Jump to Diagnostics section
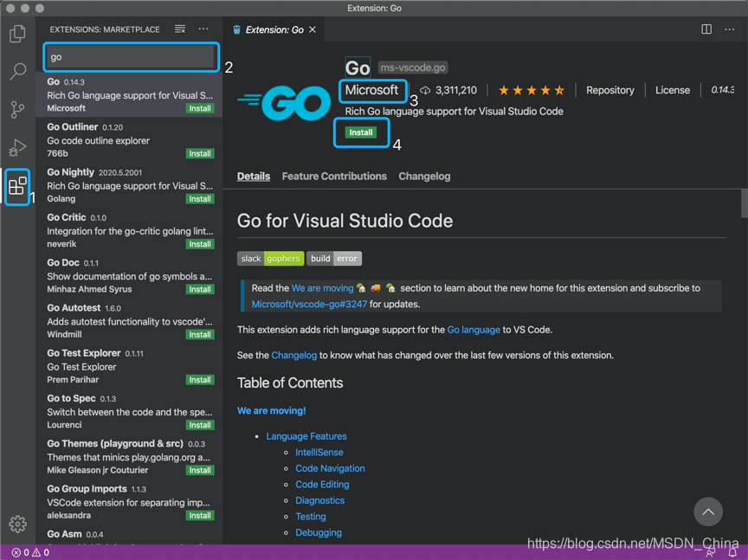Screen dimensions: 748x560 pos(319,500)
